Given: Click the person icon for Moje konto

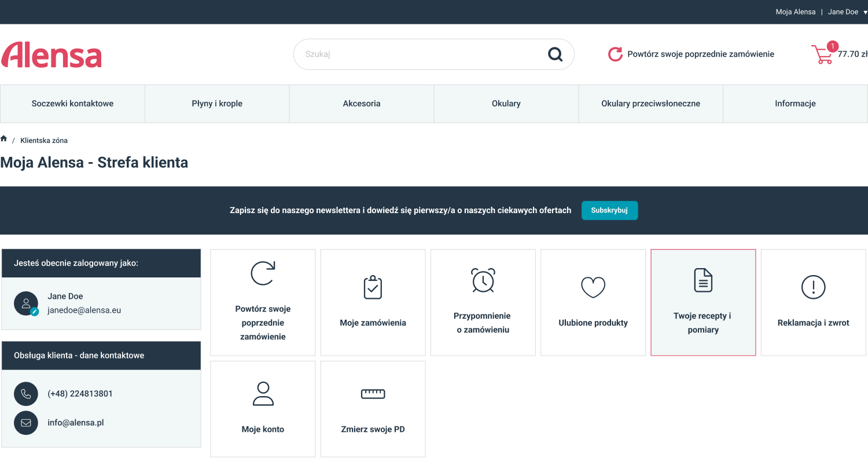Looking at the screenshot, I should 263,394.
